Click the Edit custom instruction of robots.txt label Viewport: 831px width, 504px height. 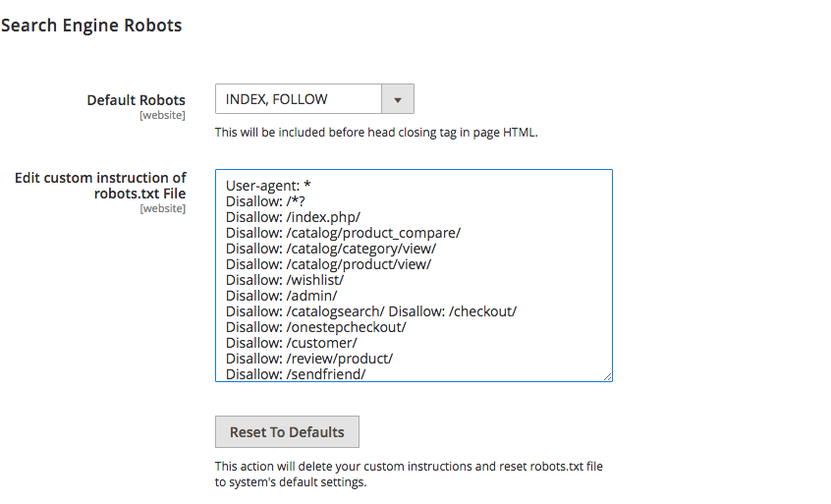[100, 186]
